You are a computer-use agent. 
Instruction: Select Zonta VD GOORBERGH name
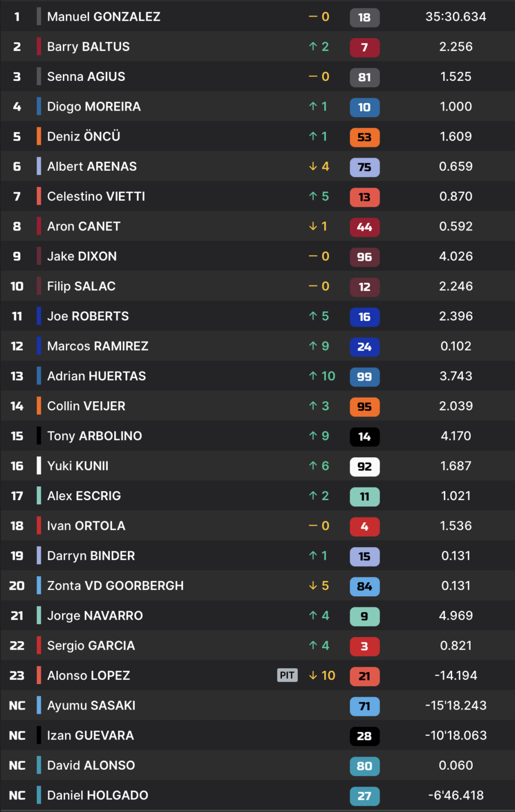coord(115,586)
